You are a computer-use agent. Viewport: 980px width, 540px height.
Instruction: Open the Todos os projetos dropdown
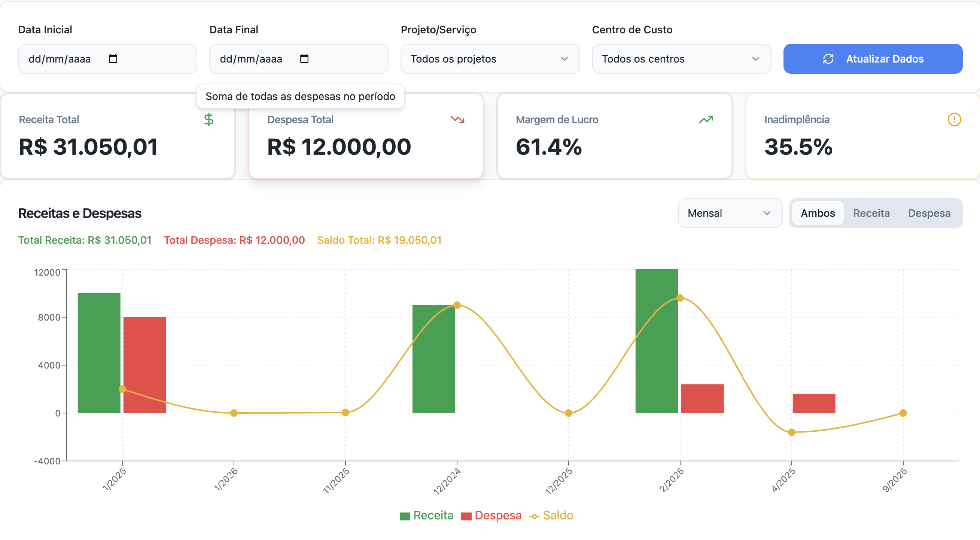490,58
